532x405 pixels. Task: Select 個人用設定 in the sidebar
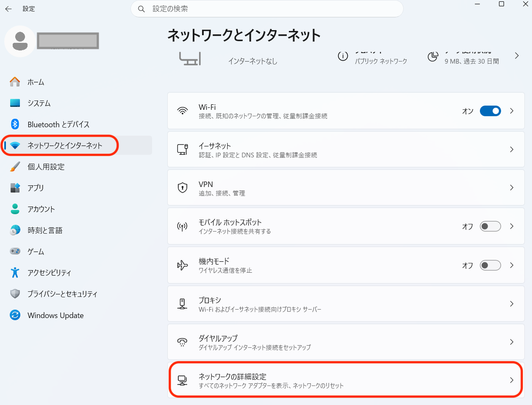pos(46,167)
